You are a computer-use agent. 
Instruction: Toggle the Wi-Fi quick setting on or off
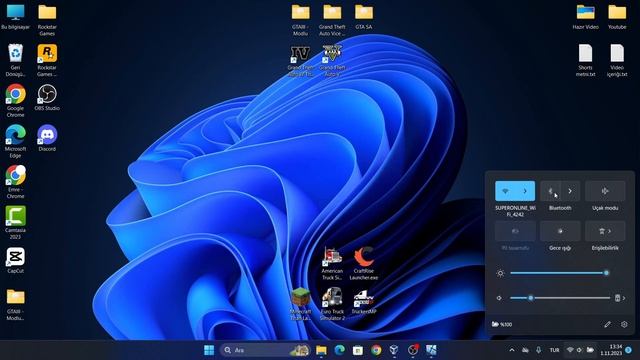(x=505, y=191)
